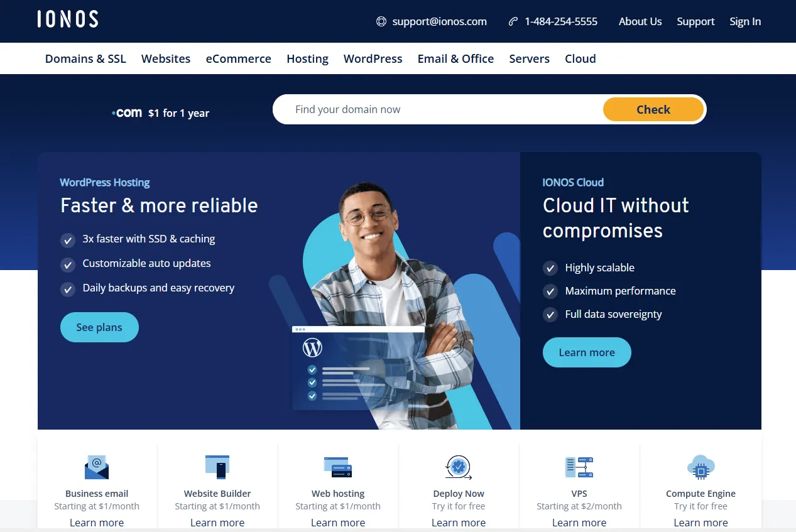
Task: Open the Servers menu item
Action: point(529,58)
